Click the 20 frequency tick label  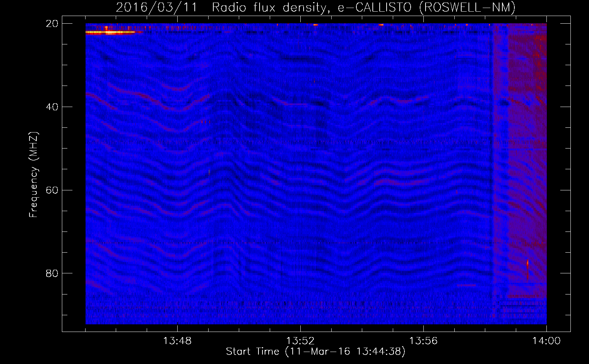point(52,24)
